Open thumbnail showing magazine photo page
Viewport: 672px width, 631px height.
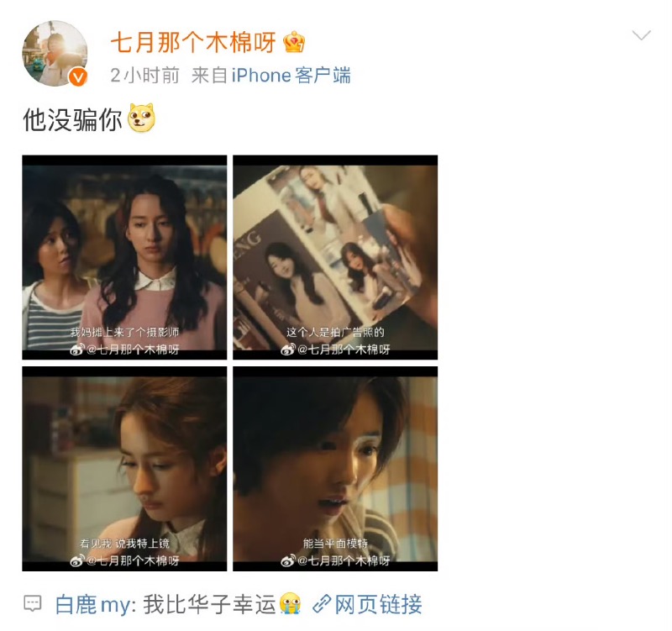pyautogui.click(x=335, y=257)
